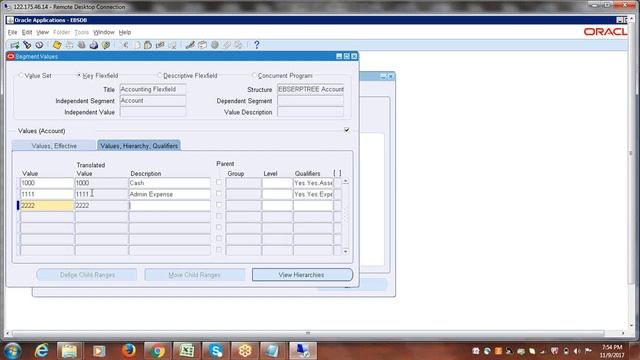This screenshot has width=640, height=360.
Task: Click the Edit Field pencil icon
Action: click(x=190, y=45)
